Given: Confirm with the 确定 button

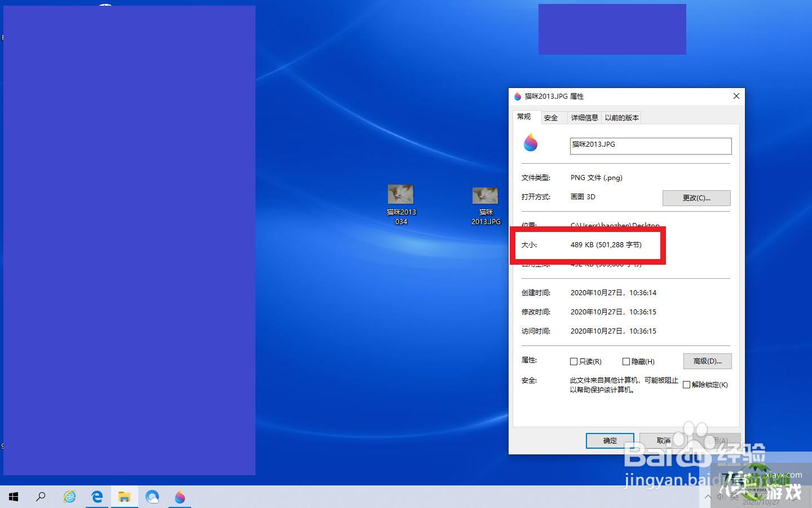Looking at the screenshot, I should click(610, 441).
